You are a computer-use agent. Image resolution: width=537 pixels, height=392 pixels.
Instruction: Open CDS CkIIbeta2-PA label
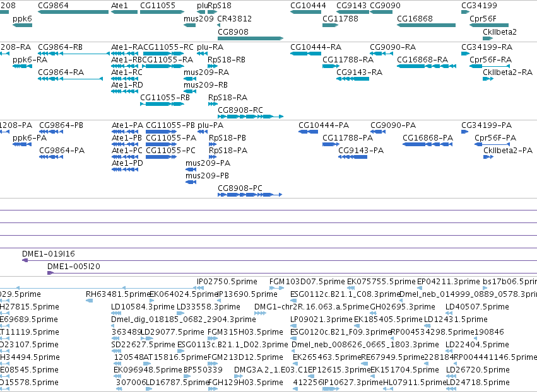(508, 151)
